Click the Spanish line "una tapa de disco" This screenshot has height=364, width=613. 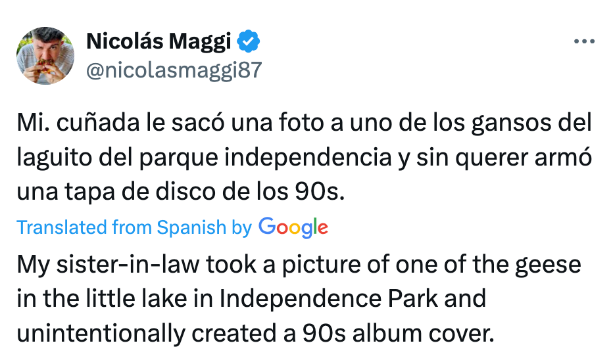click(181, 193)
